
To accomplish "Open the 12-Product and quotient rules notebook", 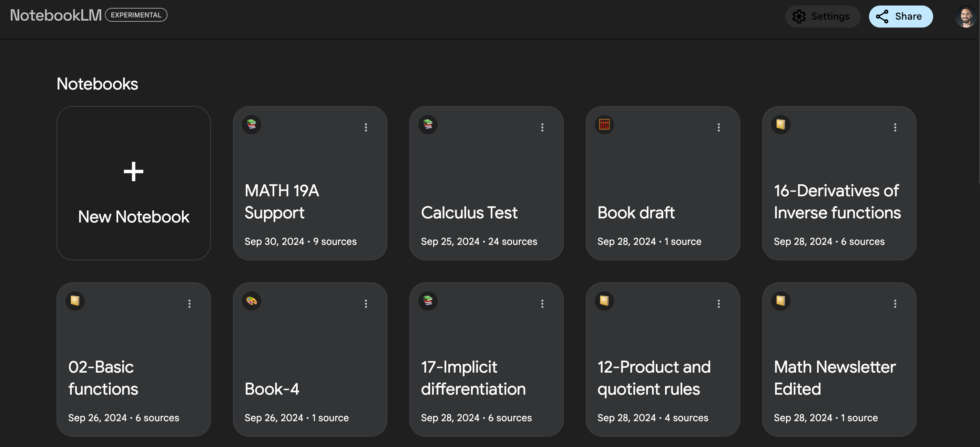I will 654,378.
